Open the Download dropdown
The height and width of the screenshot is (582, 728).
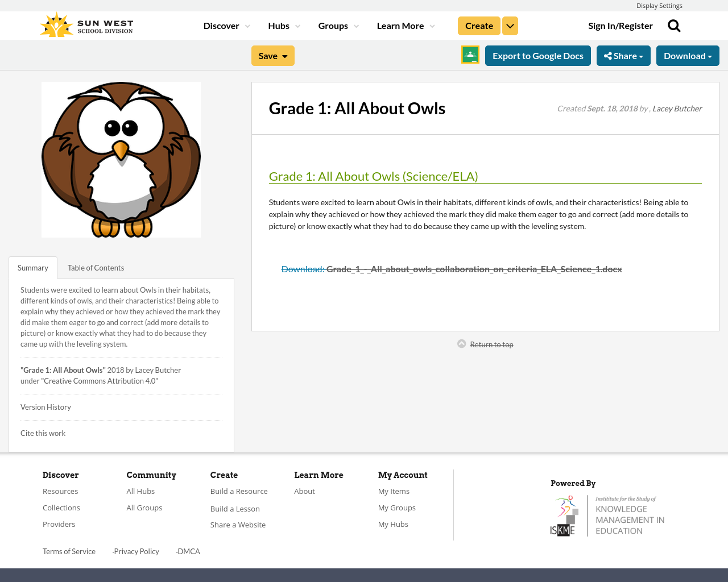[688, 55]
